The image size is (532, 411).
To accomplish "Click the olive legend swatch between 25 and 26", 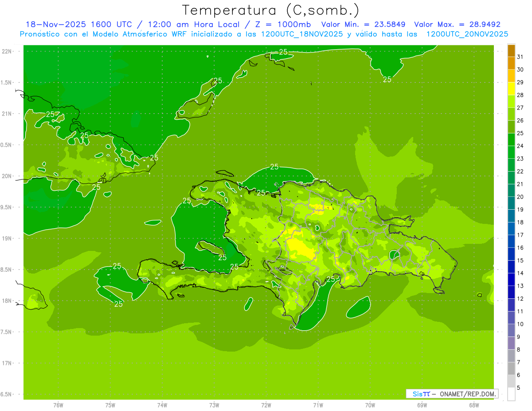I will click(x=511, y=127).
